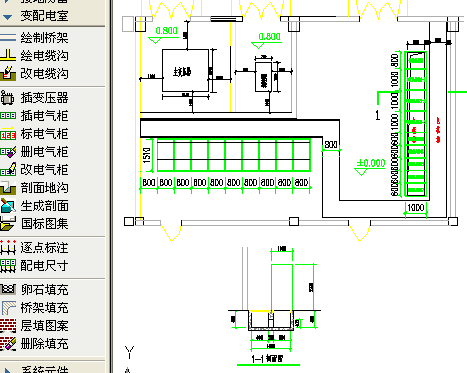Select the 标电气柜 numbering icon
The width and height of the screenshot is (467, 373).
[8, 134]
